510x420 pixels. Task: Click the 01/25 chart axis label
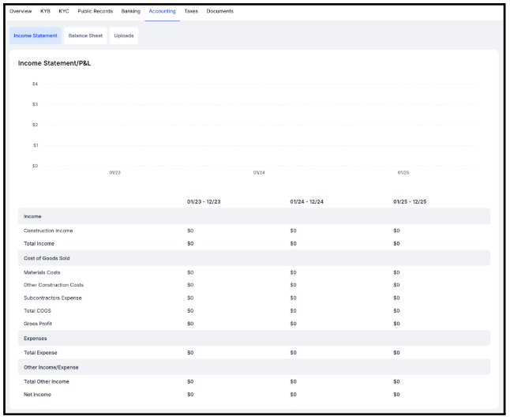click(x=403, y=173)
